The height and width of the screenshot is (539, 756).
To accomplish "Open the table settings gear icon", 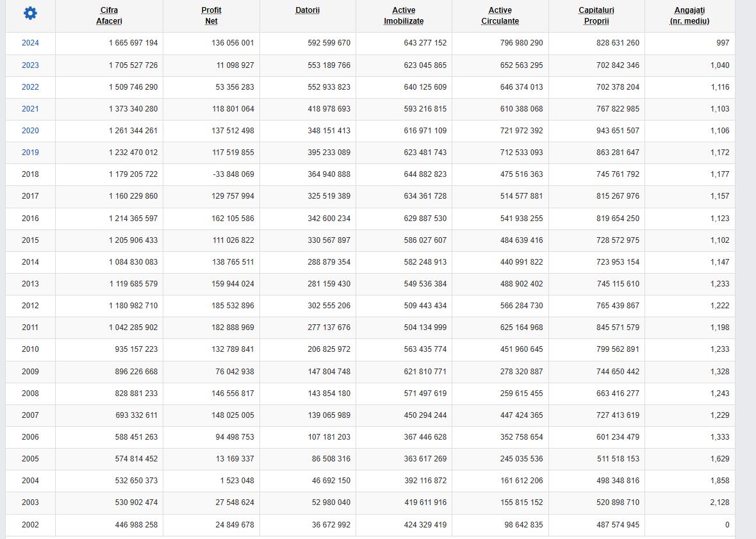I will (x=30, y=13).
